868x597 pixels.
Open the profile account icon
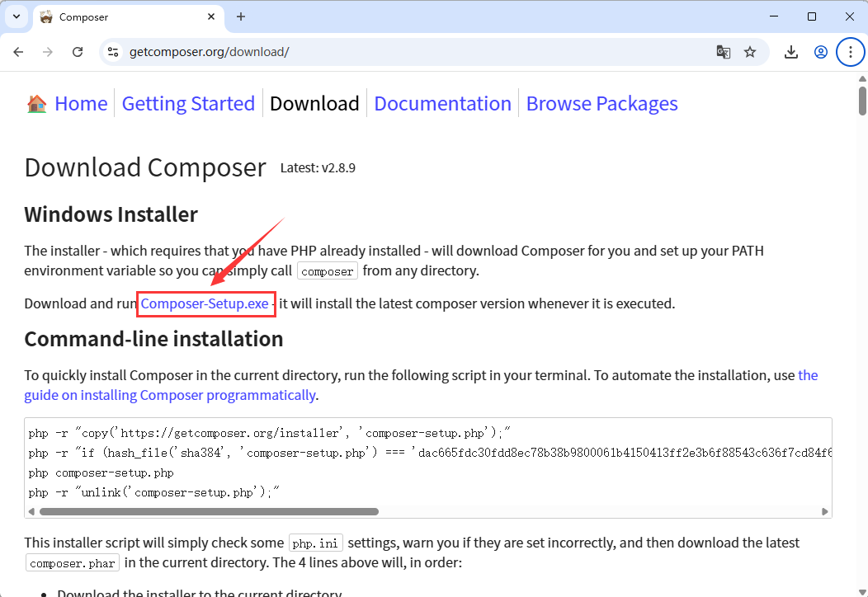click(820, 52)
